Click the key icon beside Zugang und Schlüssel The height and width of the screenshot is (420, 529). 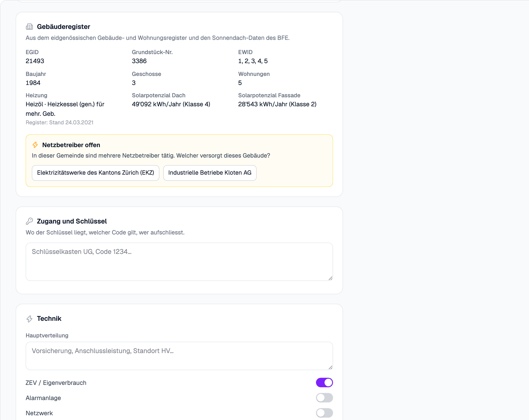tap(29, 221)
